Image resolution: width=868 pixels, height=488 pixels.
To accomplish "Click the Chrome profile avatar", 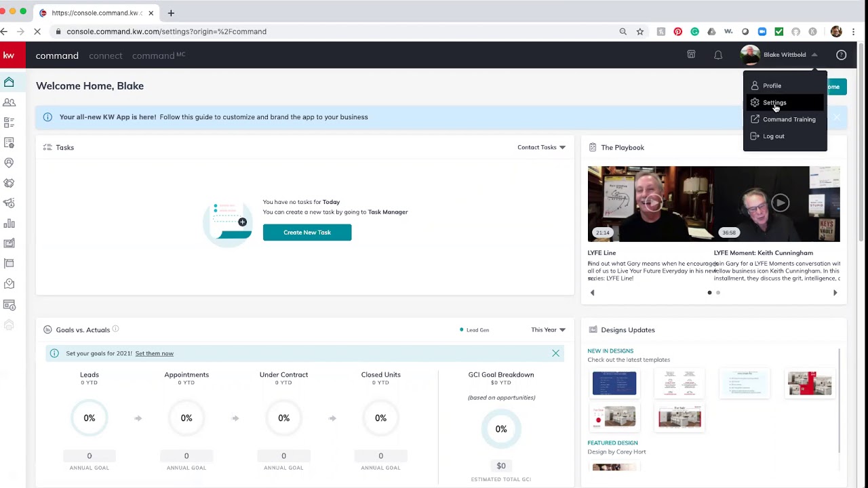I will 836,32.
